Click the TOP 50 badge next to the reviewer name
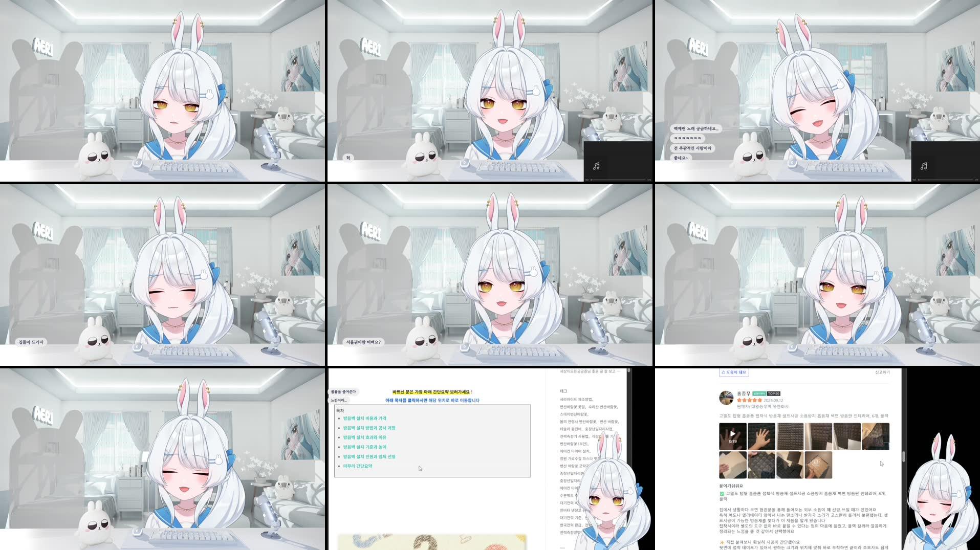The height and width of the screenshot is (550, 980). pos(773,394)
